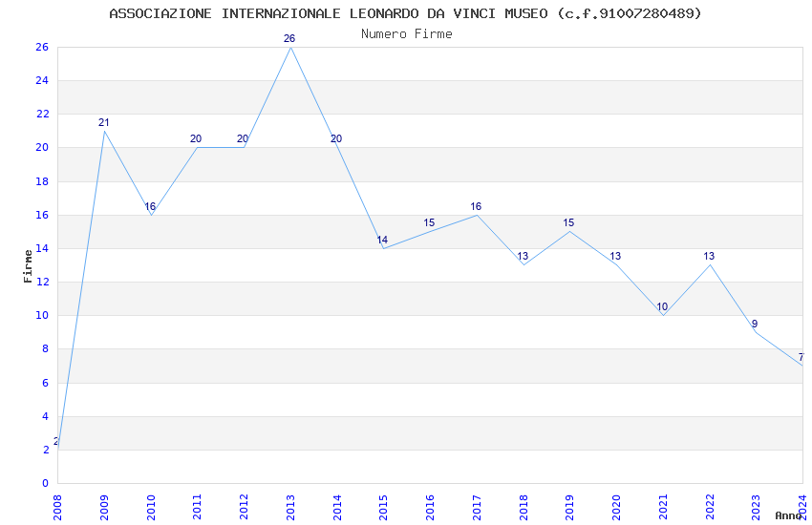Click x-axis year label 2023

(756, 507)
